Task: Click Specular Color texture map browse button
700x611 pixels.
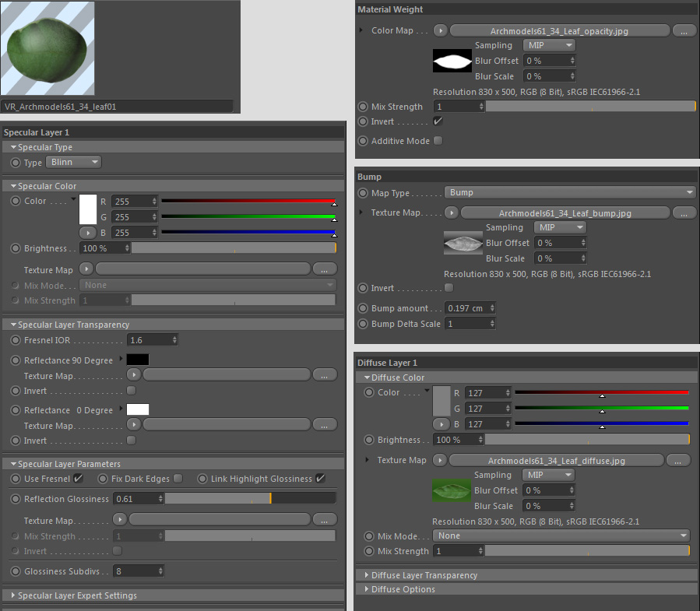Action: click(324, 269)
